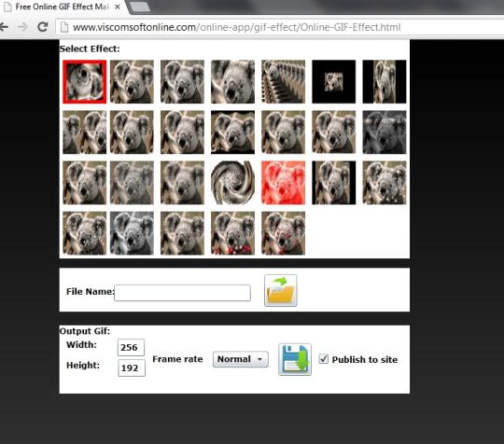
Task: Open the Frame rate Normal dropdown
Action: coord(241,359)
